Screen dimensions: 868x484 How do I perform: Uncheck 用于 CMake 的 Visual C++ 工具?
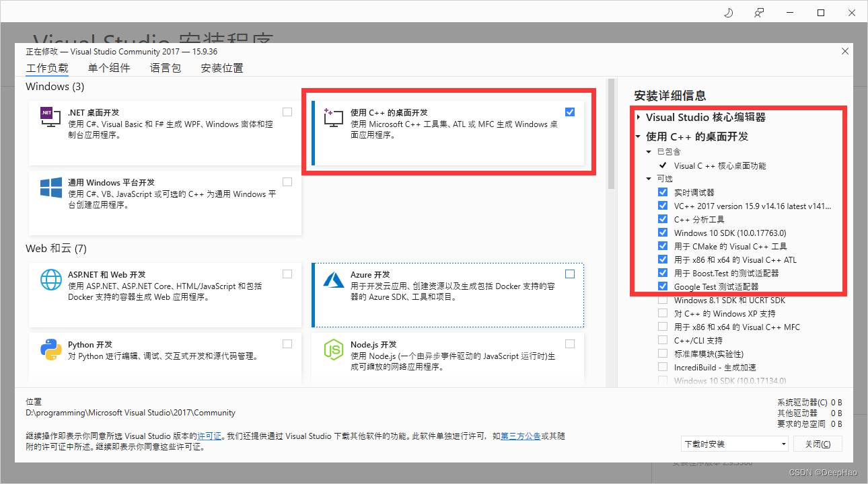(663, 246)
